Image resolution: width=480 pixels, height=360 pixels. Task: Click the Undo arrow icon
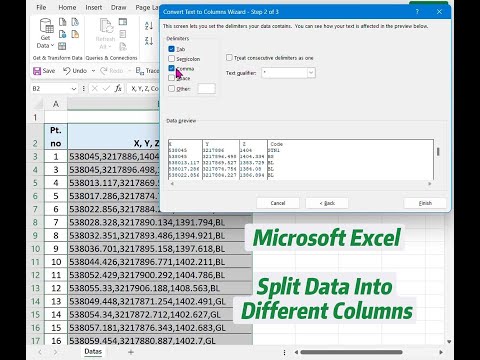[x=67, y=71]
